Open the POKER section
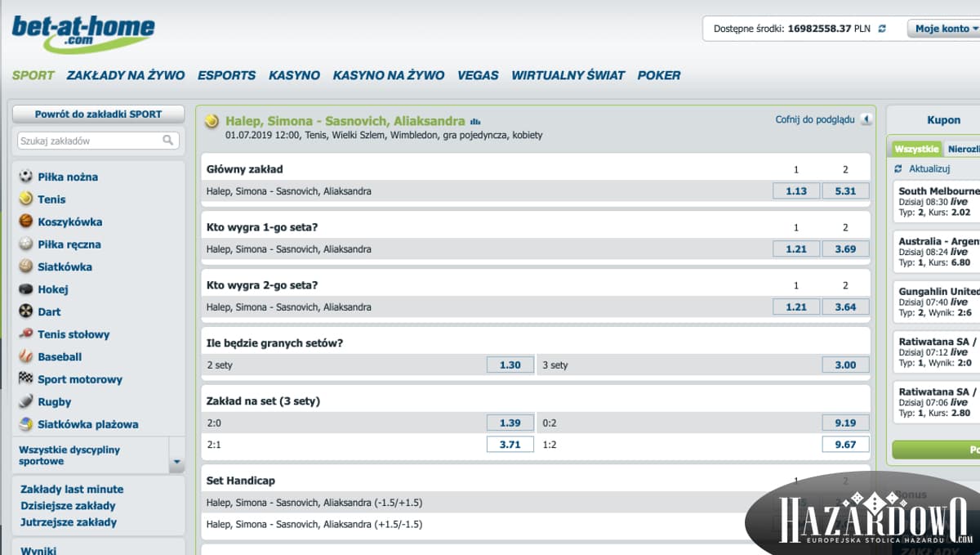 659,75
